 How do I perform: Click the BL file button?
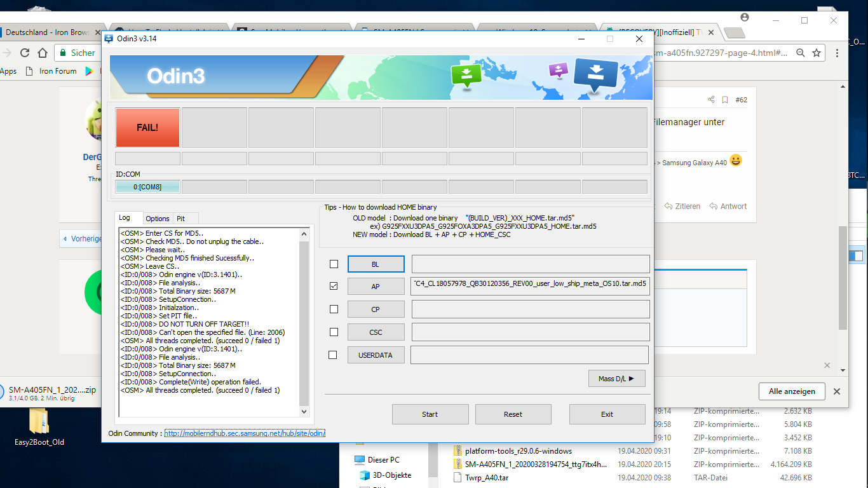(376, 264)
